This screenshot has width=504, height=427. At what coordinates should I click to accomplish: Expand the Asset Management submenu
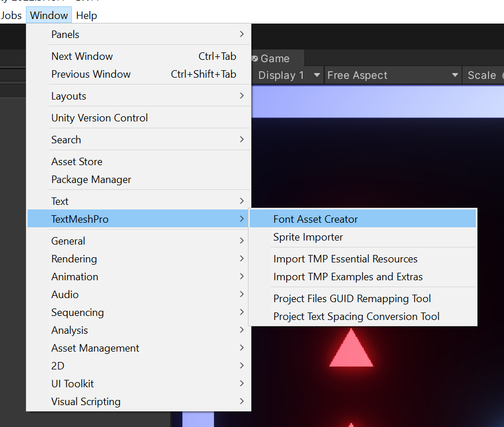point(138,348)
